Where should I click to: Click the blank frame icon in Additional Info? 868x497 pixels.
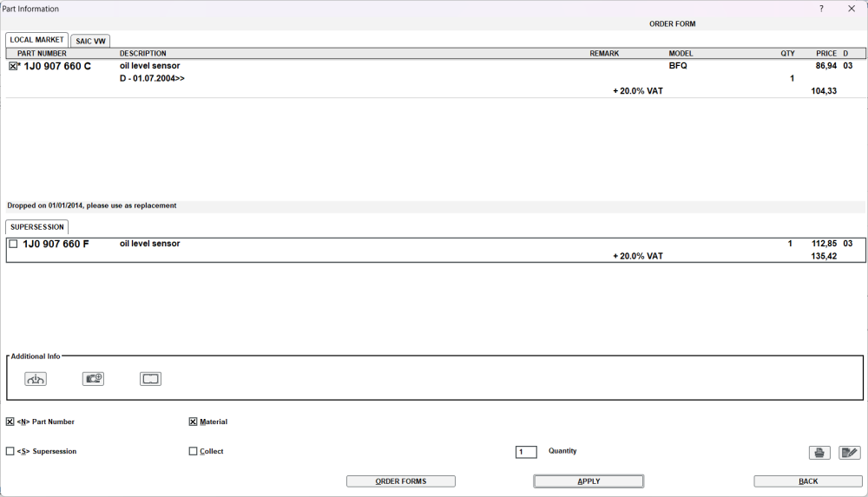click(x=150, y=379)
